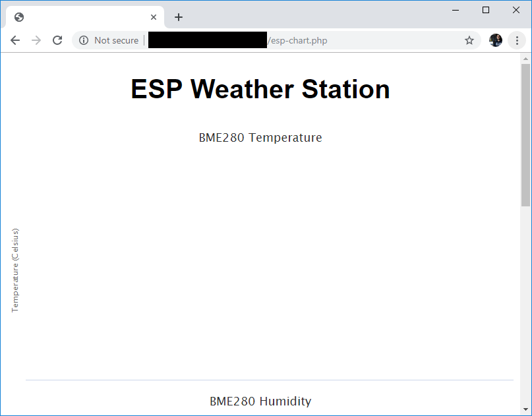532x416 pixels.
Task: Click the BME280 Humidity chart title
Action: coord(260,401)
